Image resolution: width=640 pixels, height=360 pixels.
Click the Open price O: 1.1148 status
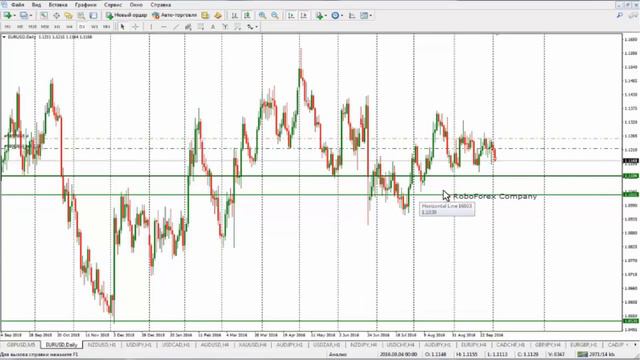pos(436,355)
